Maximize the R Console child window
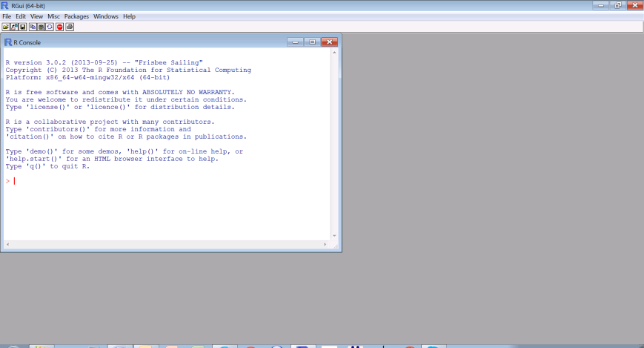The height and width of the screenshot is (348, 644). (x=312, y=42)
